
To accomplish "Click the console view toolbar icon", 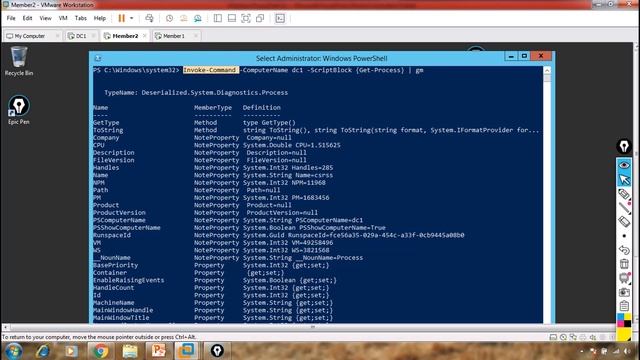I will [280, 18].
